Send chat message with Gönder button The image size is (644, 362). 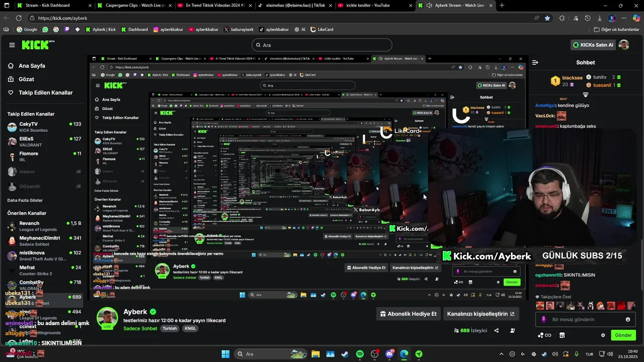[623, 335]
